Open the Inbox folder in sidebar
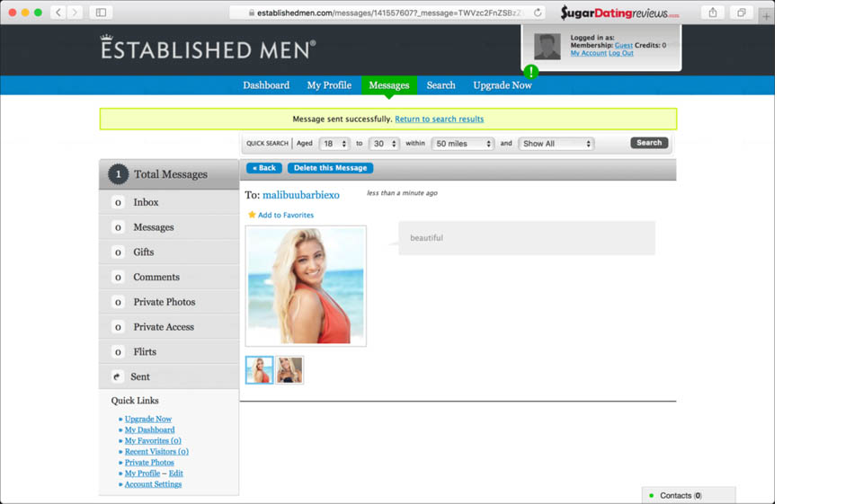This screenshot has width=863, height=504. click(x=146, y=203)
